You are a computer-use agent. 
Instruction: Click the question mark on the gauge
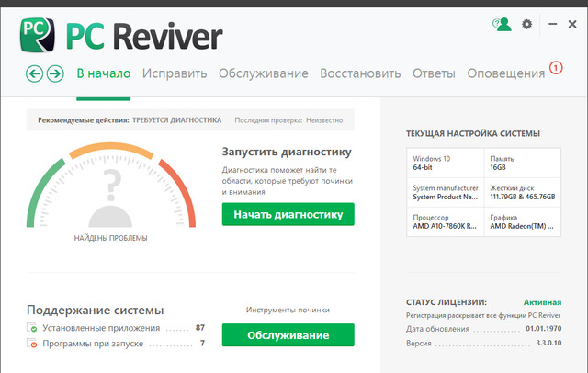(113, 185)
